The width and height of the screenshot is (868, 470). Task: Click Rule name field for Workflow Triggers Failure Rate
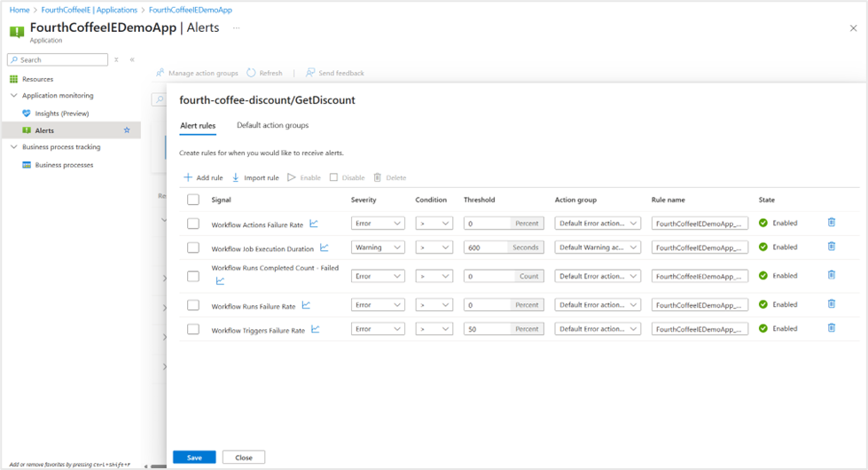[x=700, y=329]
